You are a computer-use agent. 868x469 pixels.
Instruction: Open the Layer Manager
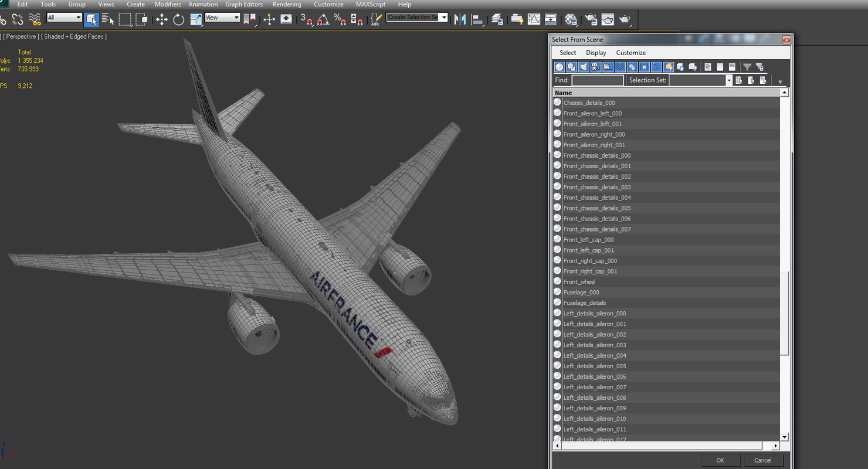497,19
